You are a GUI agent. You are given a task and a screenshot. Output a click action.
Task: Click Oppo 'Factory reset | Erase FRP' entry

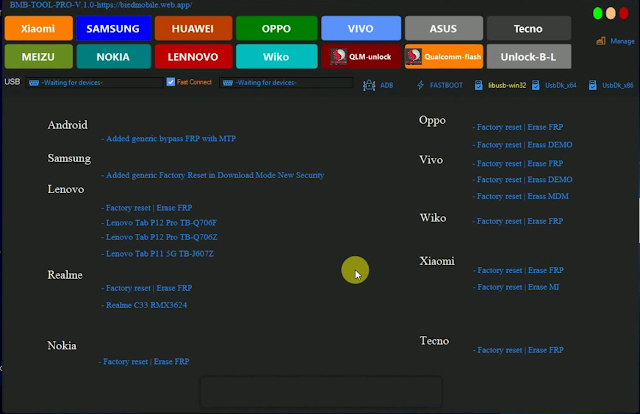pyautogui.click(x=518, y=127)
